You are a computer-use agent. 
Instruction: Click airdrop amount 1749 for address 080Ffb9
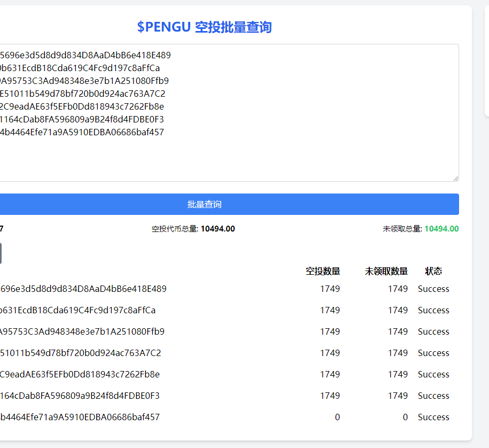(x=330, y=331)
